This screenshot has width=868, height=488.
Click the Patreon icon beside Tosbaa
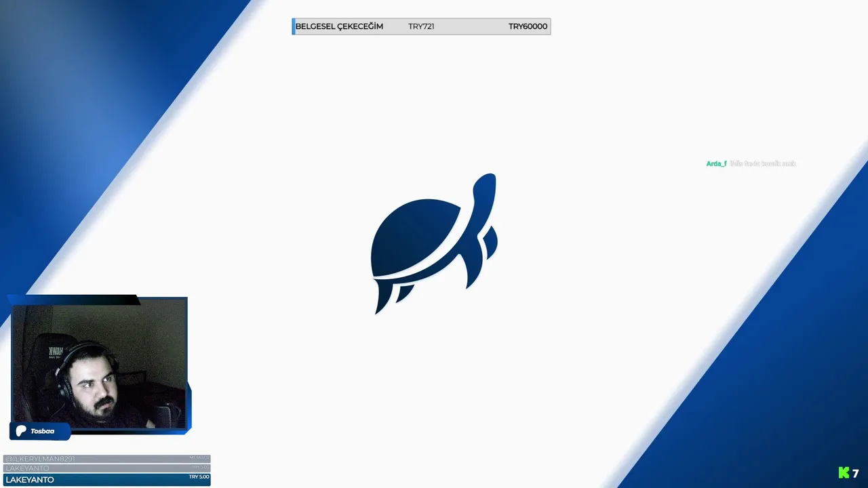(x=21, y=431)
